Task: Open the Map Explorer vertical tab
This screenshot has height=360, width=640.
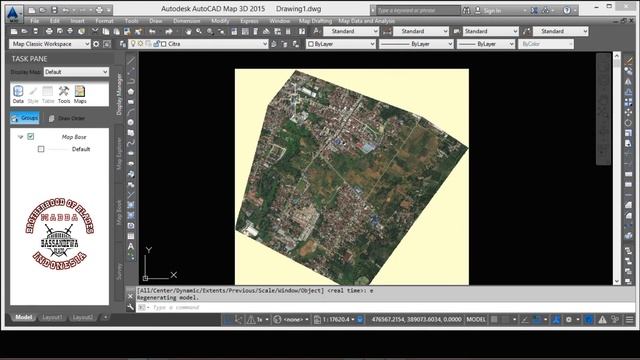Action: pos(119,154)
